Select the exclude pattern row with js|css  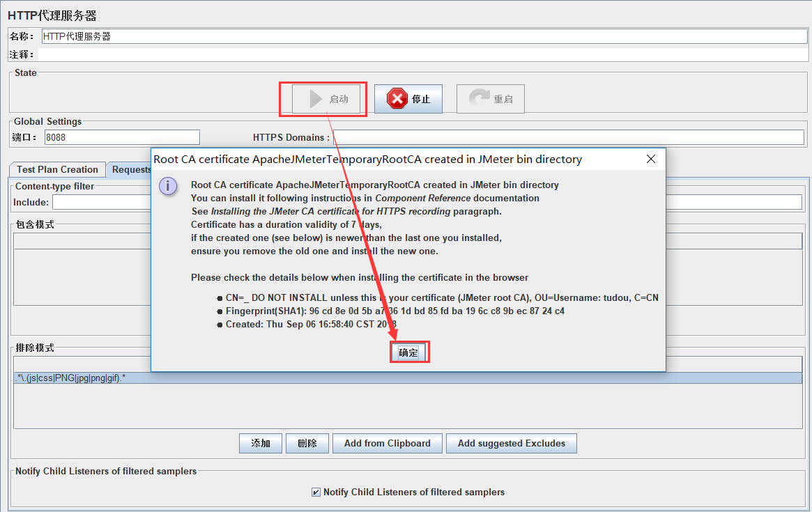tap(408, 378)
